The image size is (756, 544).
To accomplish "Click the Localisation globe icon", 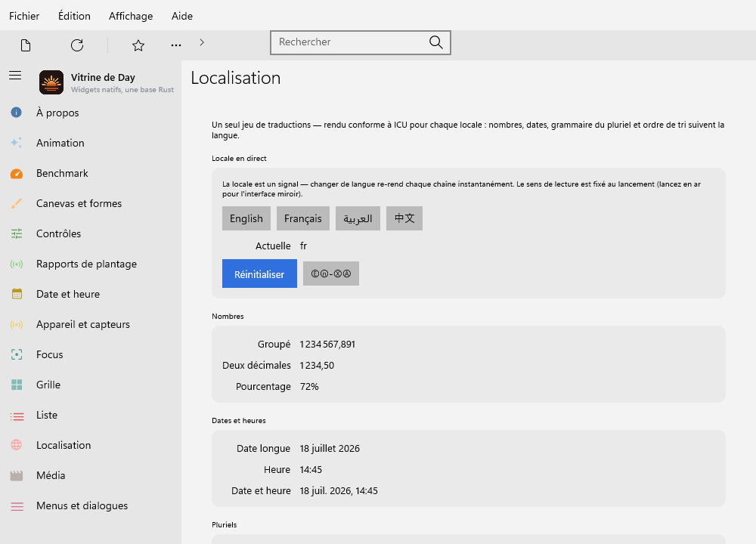I will 17,445.
